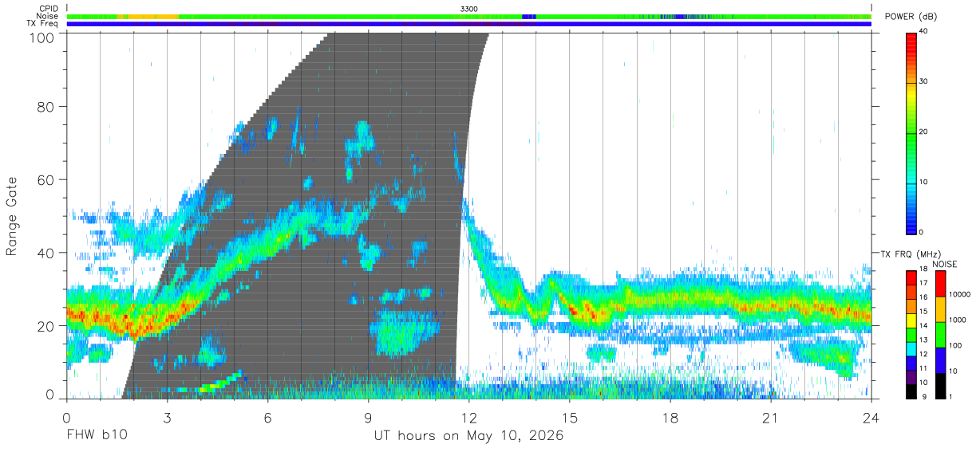The width and height of the screenshot is (980, 452).
Task: Click the 40 tick on Range Gate axis
Action: coord(46,253)
